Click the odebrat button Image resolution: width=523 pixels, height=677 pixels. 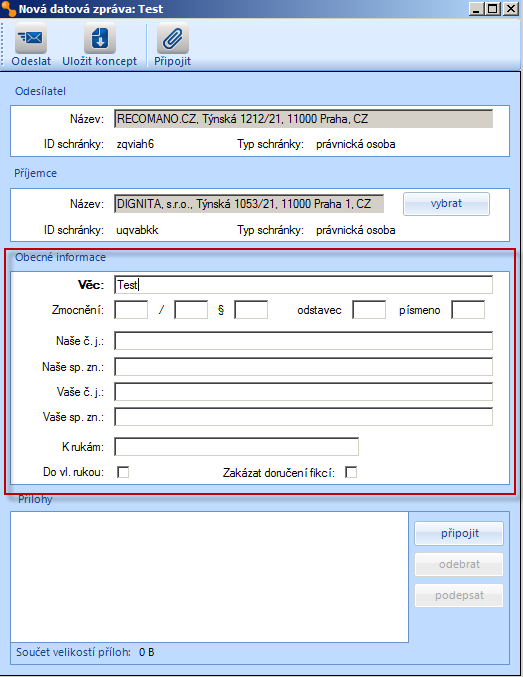pyautogui.click(x=459, y=564)
